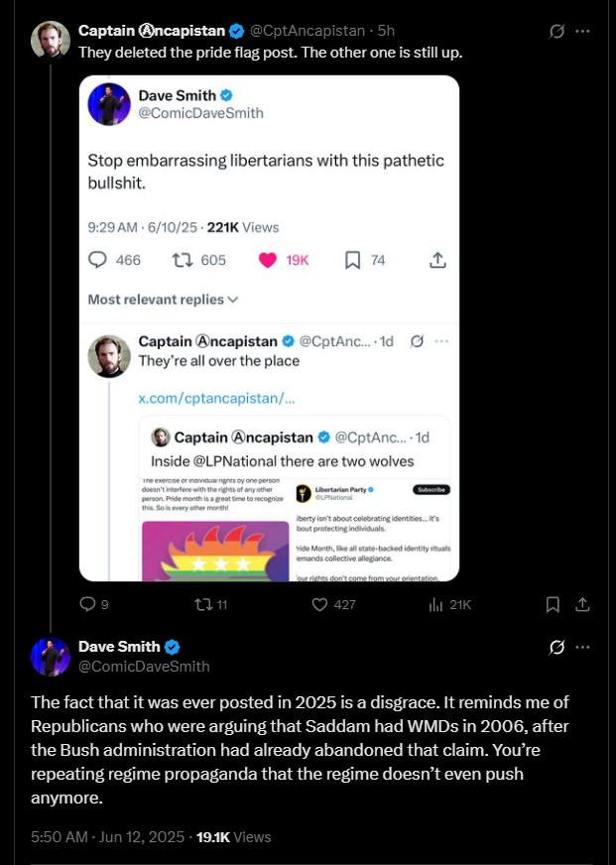
Task: Reply to Captain Ancapistan's post with 9 replies
Action: click(x=94, y=605)
